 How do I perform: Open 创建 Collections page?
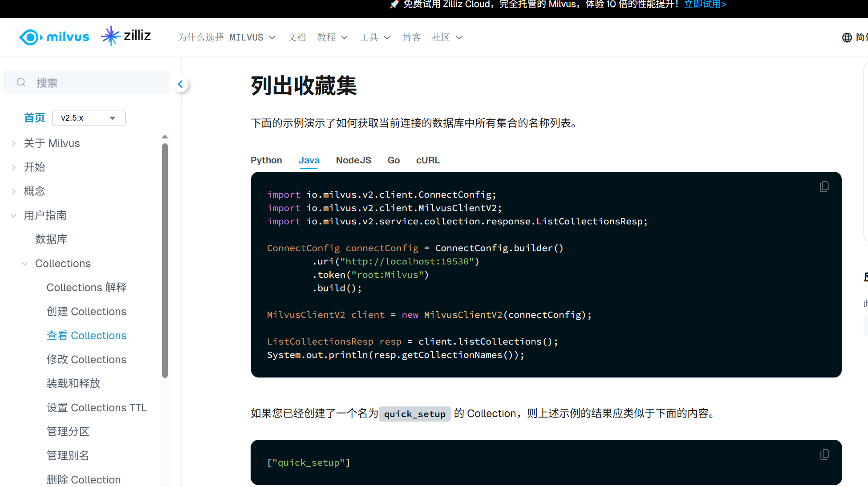(86, 312)
